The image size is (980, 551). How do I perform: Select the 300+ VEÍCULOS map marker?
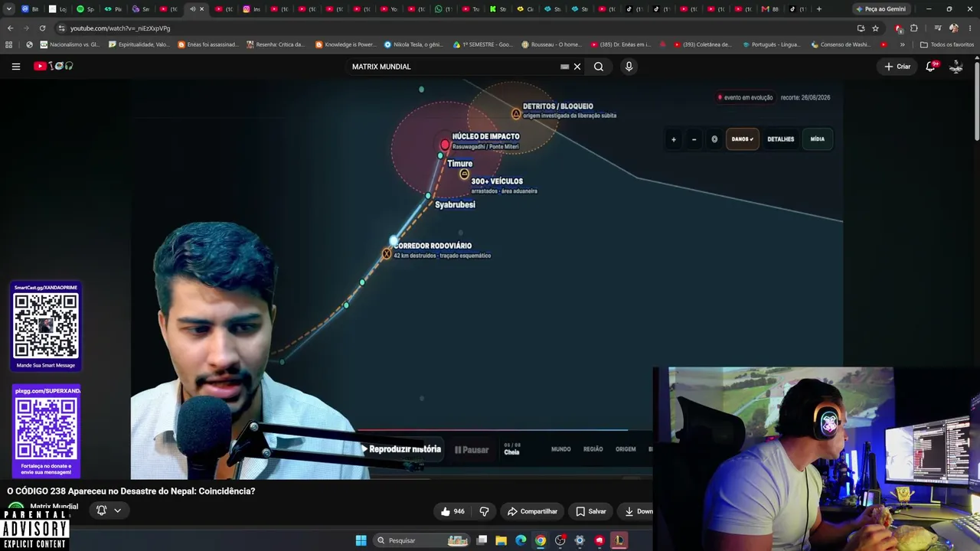coord(464,174)
